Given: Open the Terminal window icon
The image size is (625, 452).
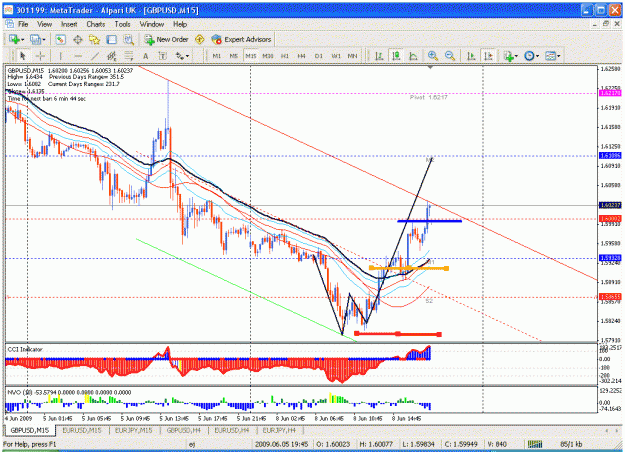Looking at the screenshot, I should tap(111, 39).
